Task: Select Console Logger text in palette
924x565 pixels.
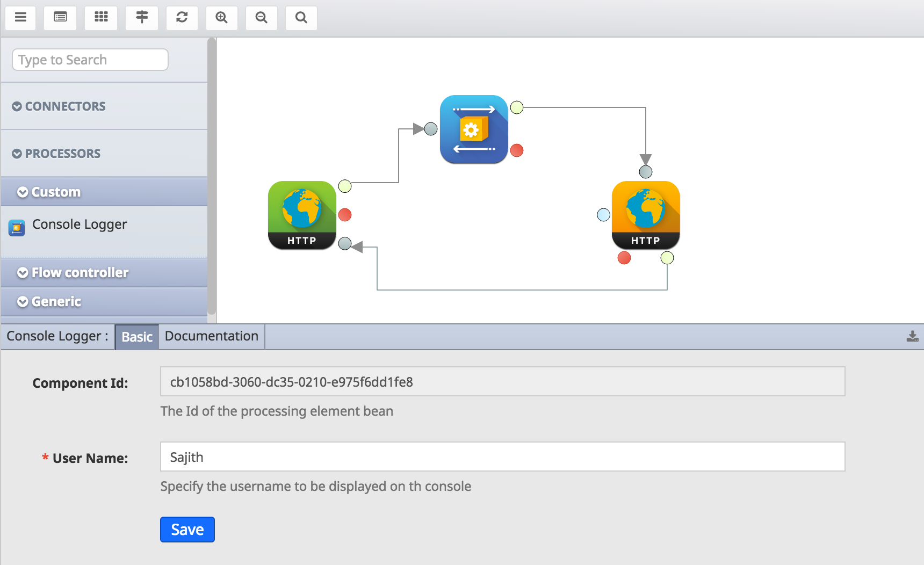Action: [x=80, y=224]
